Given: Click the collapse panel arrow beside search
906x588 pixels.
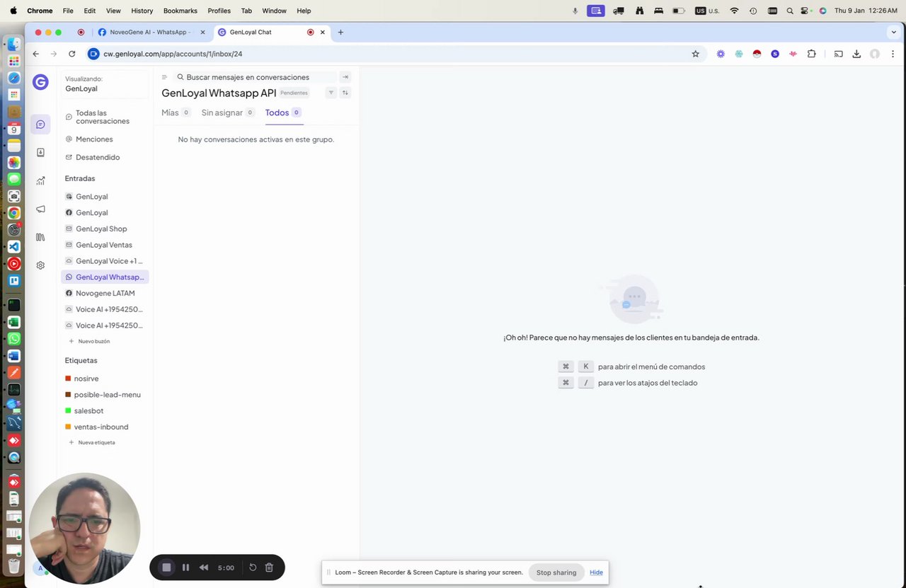Looking at the screenshot, I should point(345,77).
